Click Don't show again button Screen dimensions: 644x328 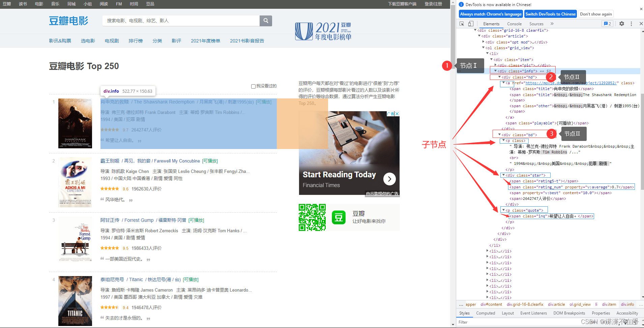coord(596,14)
